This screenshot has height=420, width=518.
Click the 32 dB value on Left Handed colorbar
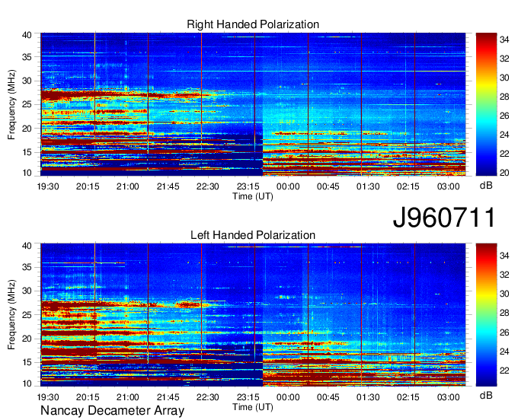click(x=504, y=275)
